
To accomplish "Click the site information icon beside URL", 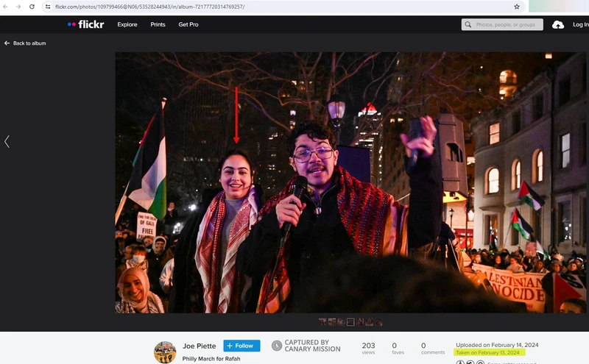I will [x=48, y=7].
